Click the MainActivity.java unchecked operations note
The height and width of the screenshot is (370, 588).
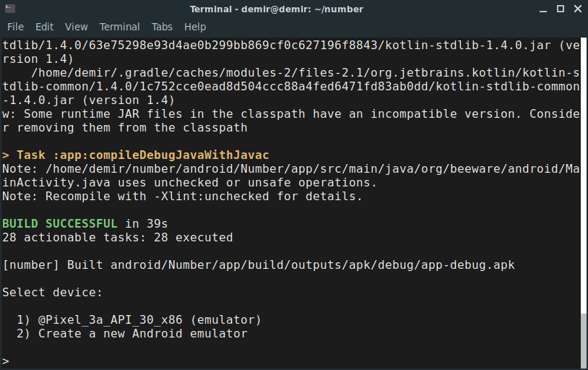tap(290, 176)
